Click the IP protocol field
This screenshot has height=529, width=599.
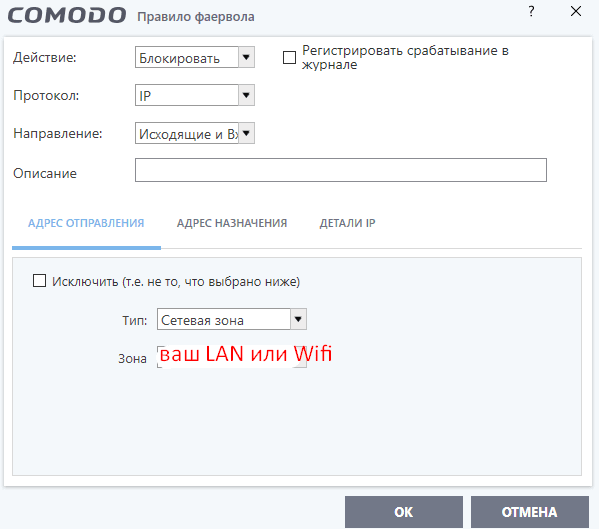click(x=187, y=95)
